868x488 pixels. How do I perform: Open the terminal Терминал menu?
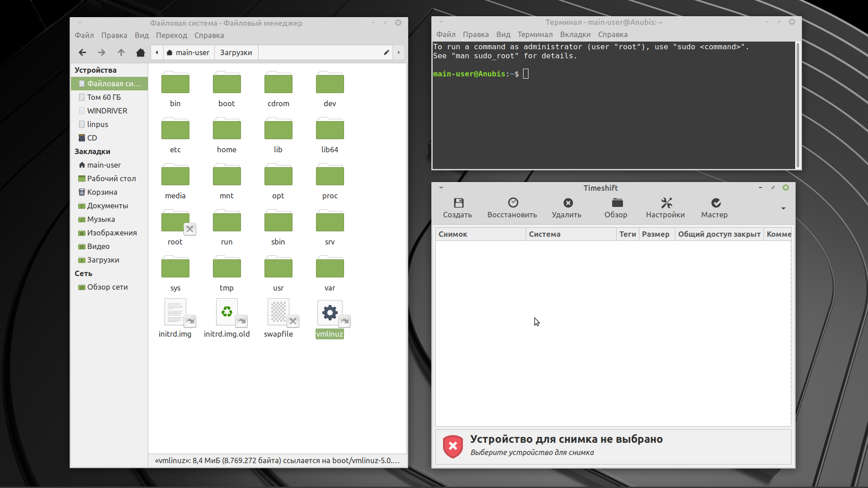click(535, 34)
